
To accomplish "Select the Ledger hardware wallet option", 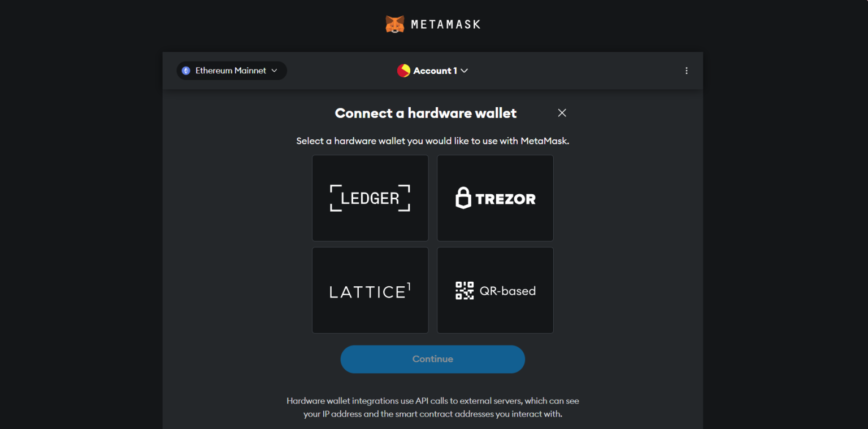I will [370, 198].
